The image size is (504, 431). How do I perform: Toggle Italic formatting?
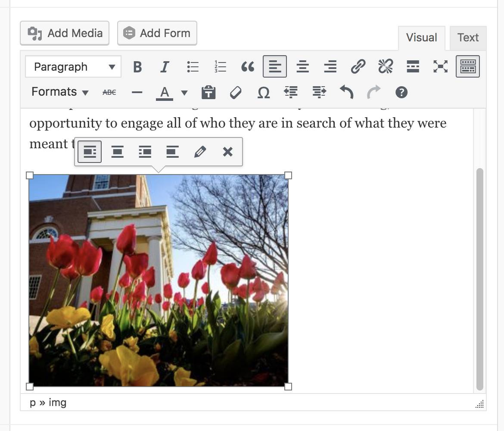(x=165, y=66)
